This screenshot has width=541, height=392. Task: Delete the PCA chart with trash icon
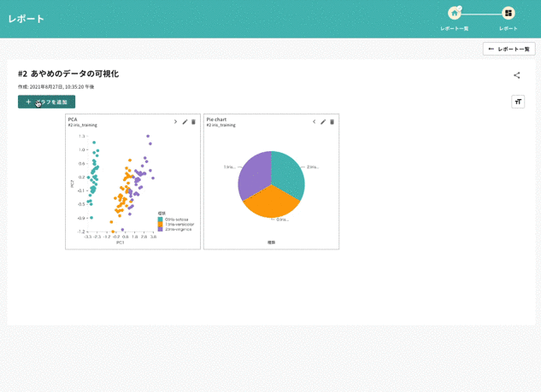(194, 122)
